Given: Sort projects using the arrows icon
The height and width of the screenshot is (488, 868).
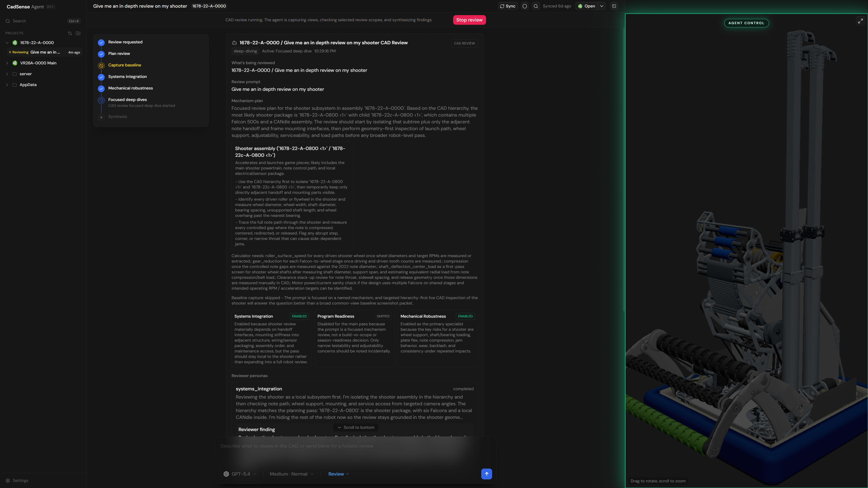Looking at the screenshot, I should point(70,33).
